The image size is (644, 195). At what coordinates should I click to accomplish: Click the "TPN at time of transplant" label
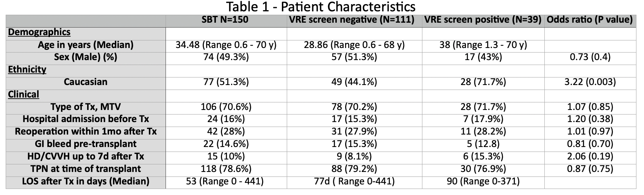86,169
